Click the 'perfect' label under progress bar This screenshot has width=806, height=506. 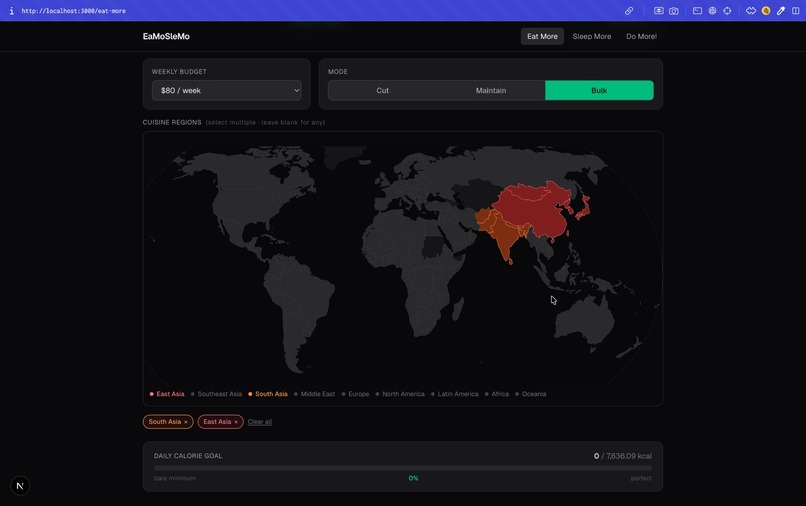coord(641,478)
